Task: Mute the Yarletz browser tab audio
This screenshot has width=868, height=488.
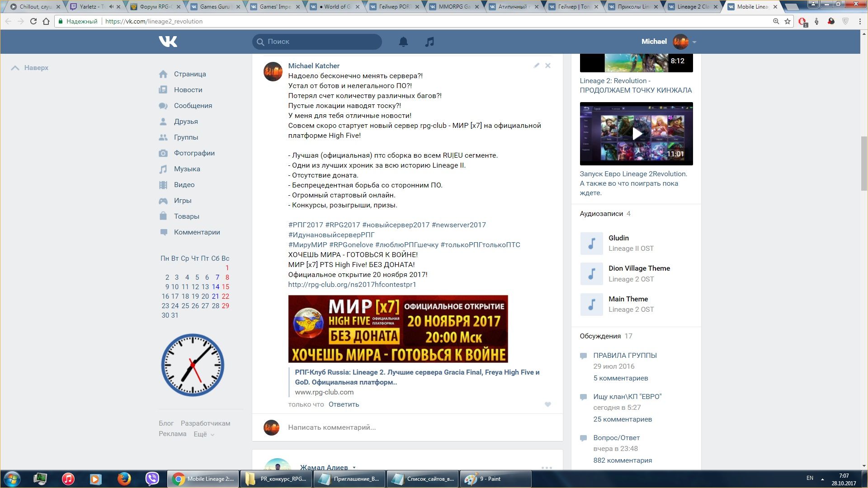Action: pos(111,7)
